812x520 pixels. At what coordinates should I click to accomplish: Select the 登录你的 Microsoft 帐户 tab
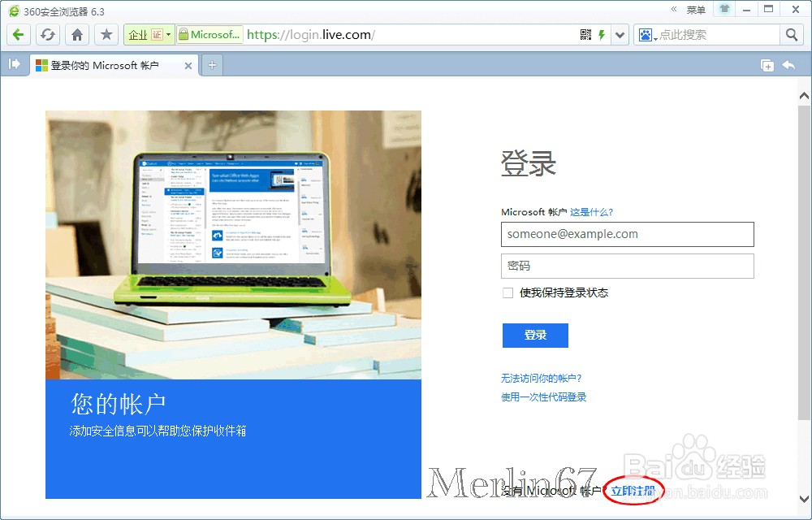point(114,65)
